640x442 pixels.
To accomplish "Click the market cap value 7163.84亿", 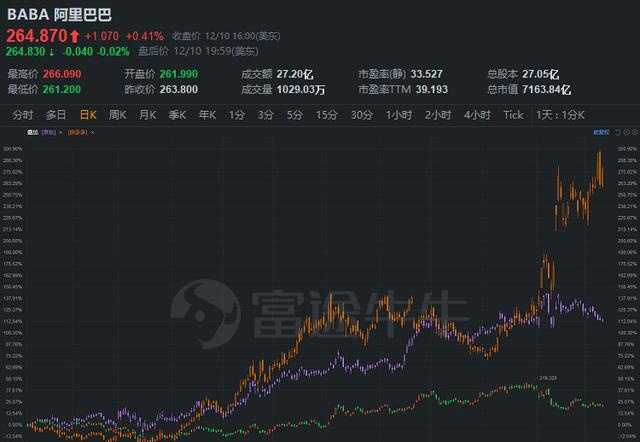I will tap(547, 89).
